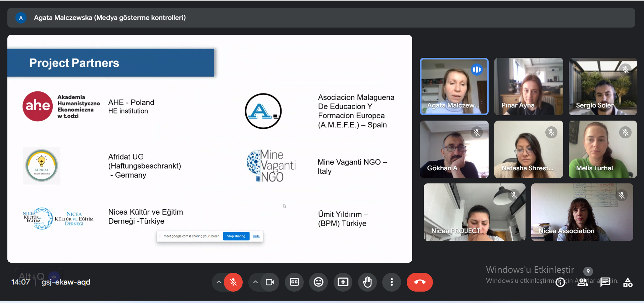Open the chat messages panel
This screenshot has height=303, width=644.
(x=605, y=283)
